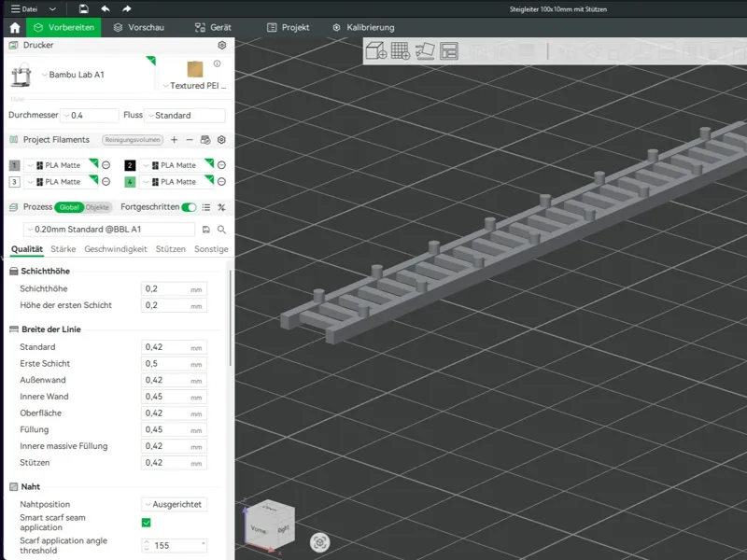Click the process list compare icon

pos(206,207)
